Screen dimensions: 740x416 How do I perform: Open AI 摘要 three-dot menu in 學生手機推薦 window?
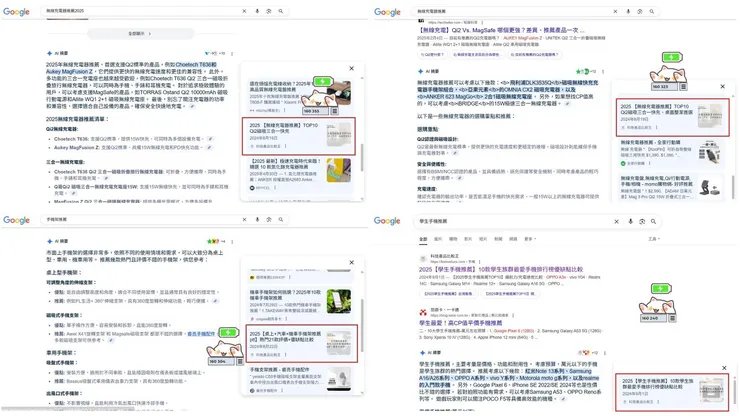[x=605, y=353]
